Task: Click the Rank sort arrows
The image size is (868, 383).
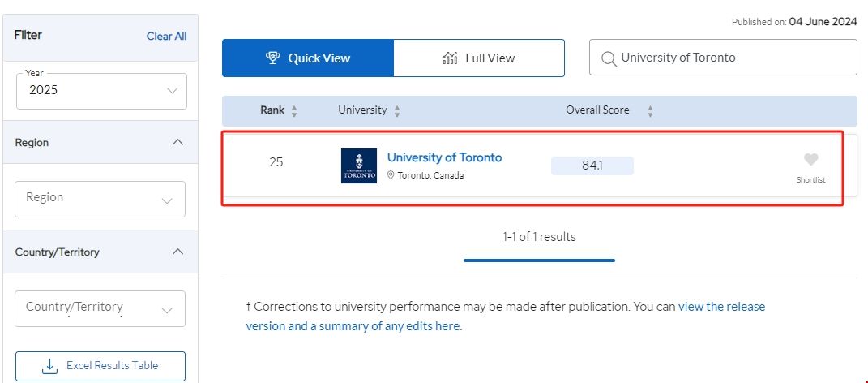Action: pyautogui.click(x=294, y=110)
